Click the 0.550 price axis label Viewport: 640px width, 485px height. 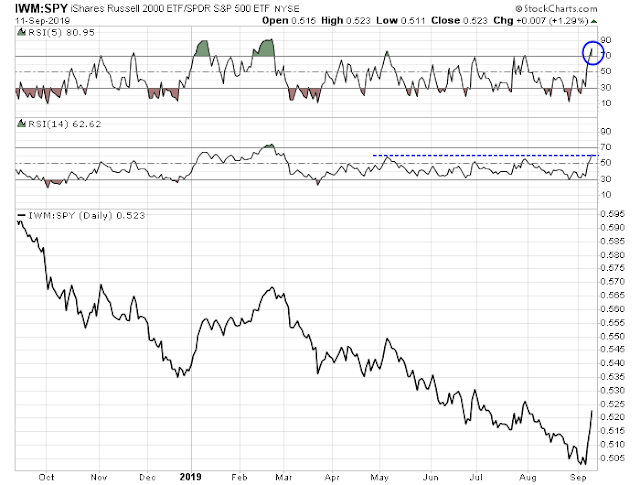(612, 336)
